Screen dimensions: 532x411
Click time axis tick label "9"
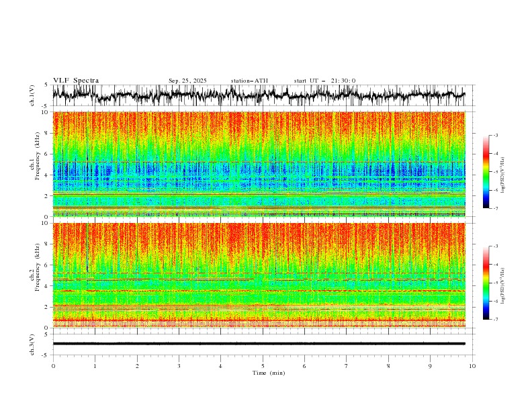tap(430, 366)
